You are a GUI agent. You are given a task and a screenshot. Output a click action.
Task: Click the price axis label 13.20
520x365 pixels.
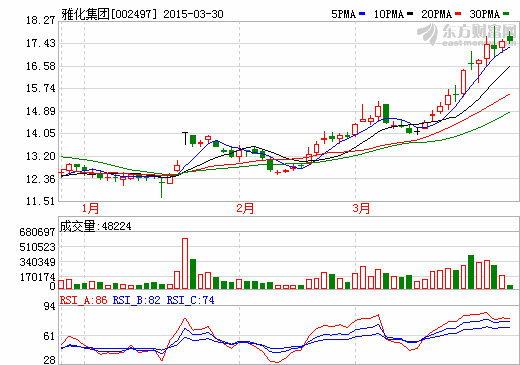point(40,156)
